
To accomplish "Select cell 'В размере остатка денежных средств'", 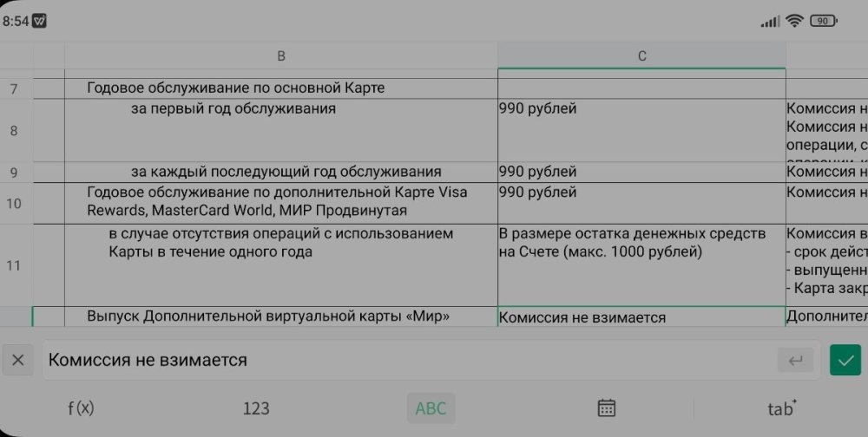I will [x=641, y=264].
